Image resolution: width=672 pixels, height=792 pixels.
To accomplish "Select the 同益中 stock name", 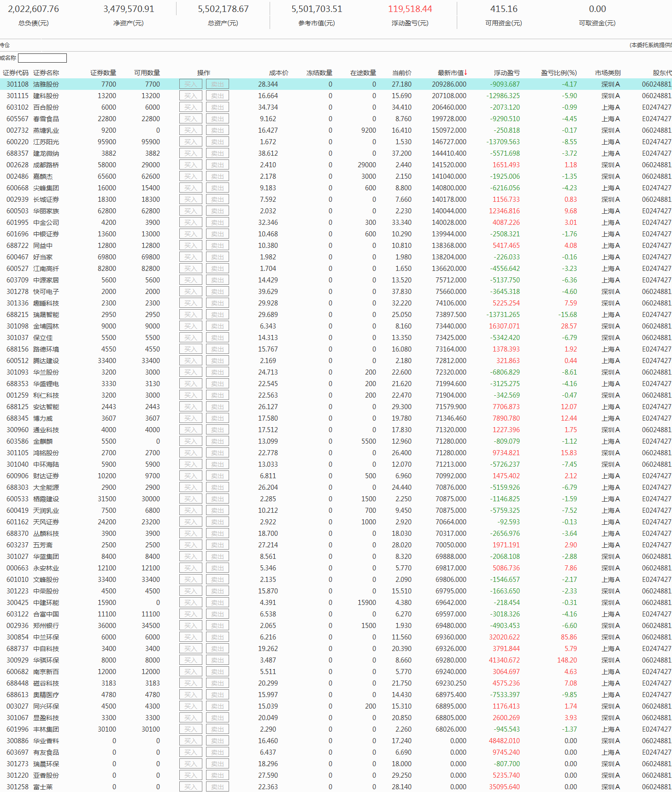I will pos(43,246).
